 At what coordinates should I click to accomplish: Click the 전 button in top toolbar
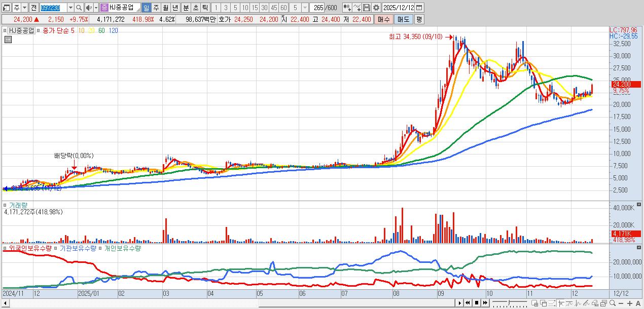tap(33, 8)
